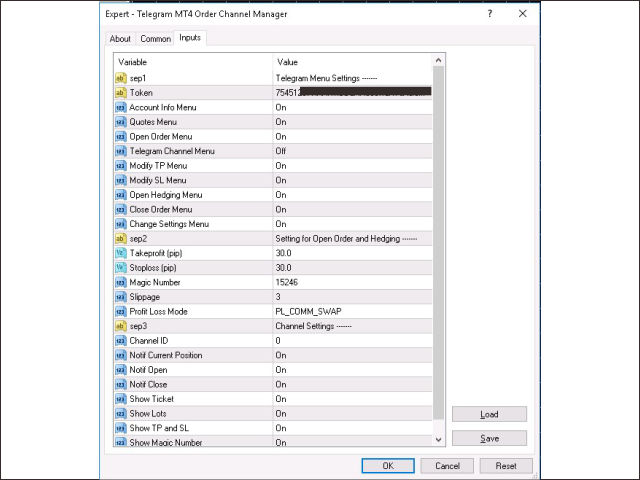Viewport: 640px width, 480px height.
Task: Click the Load button
Action: coord(489,414)
